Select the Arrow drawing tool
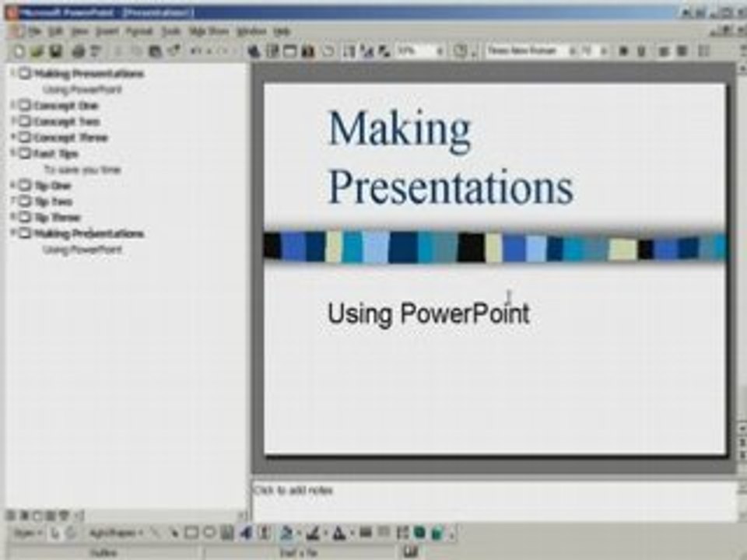 173,533
